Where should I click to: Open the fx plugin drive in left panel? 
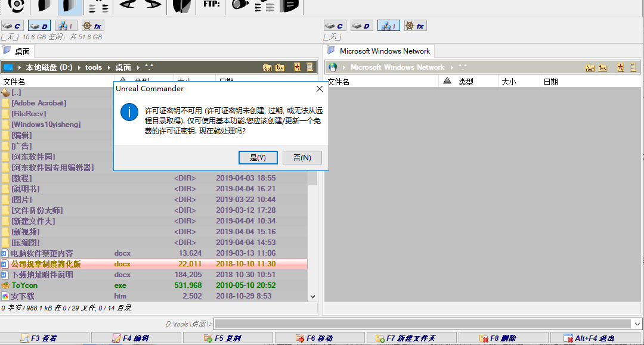[93, 26]
